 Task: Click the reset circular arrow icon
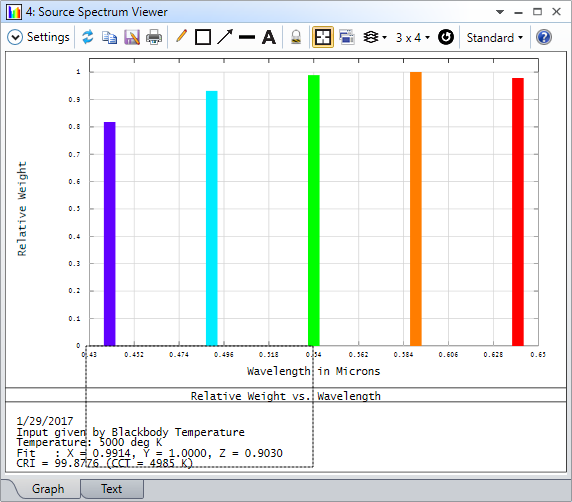(446, 37)
